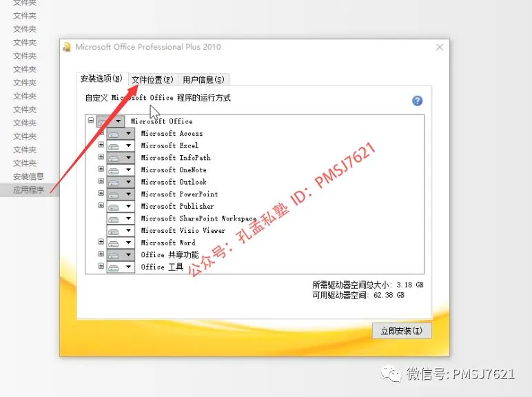Select Microsoft Outlook in feature tree
The image size is (532, 397).
[x=174, y=182]
